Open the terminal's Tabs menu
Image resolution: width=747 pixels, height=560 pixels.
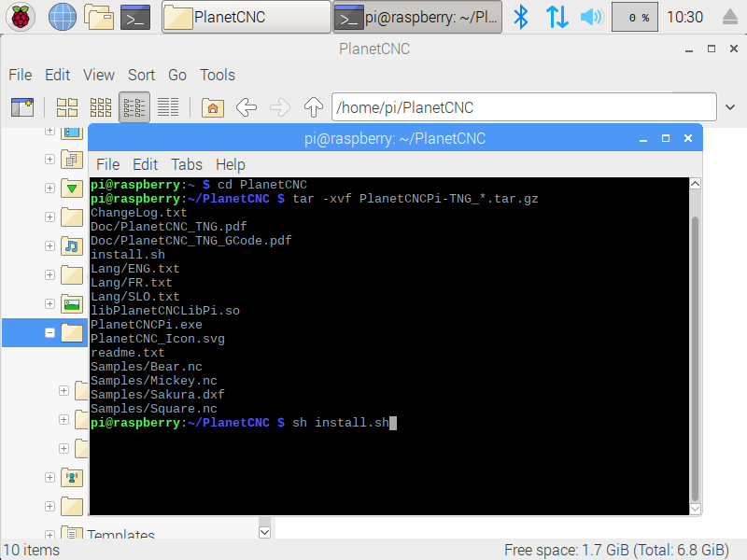[x=187, y=164]
